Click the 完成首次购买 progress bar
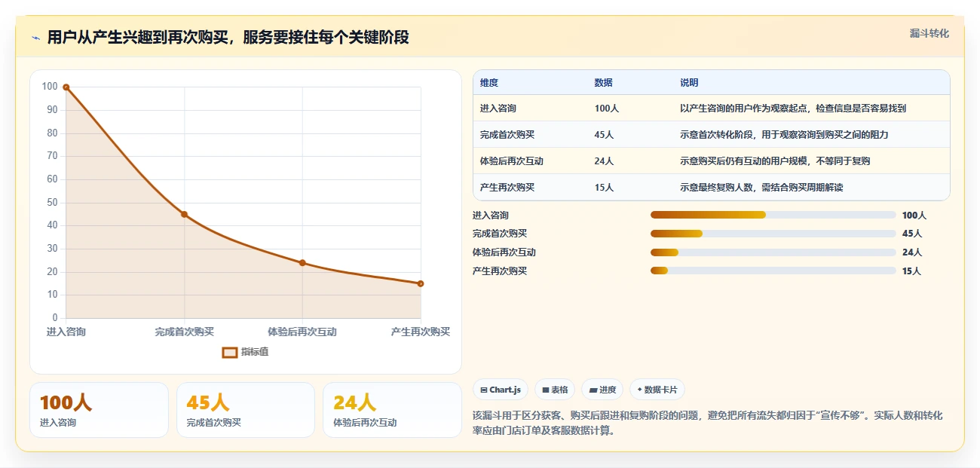The width and height of the screenshot is (980, 468). (773, 234)
